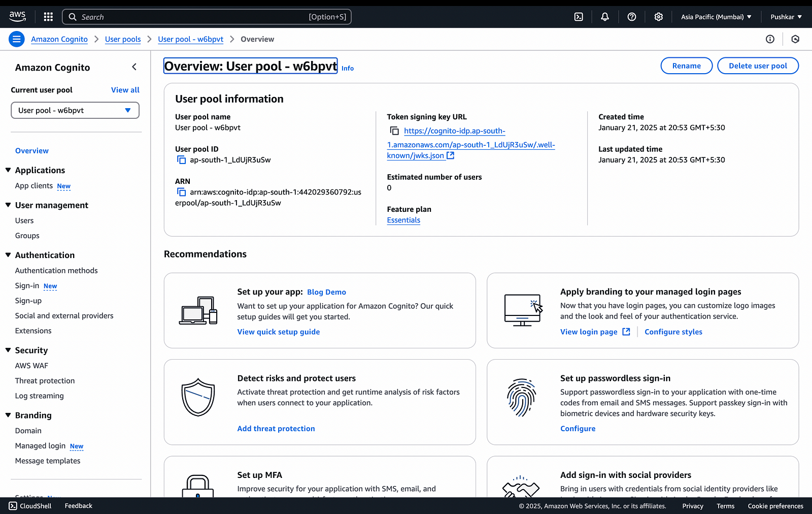Image resolution: width=812 pixels, height=514 pixels.
Task: Collapse the User management section
Action: (x=8, y=205)
